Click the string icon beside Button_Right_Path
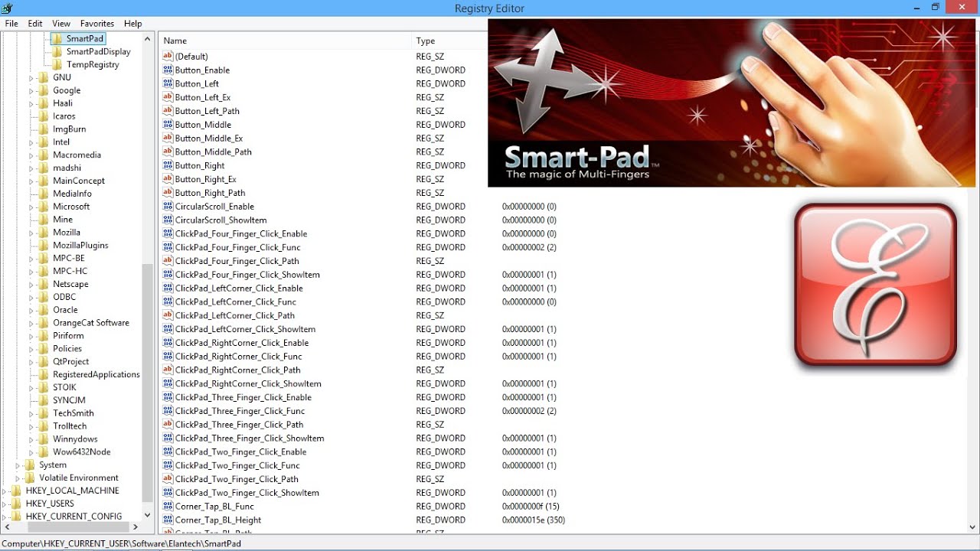 click(168, 193)
